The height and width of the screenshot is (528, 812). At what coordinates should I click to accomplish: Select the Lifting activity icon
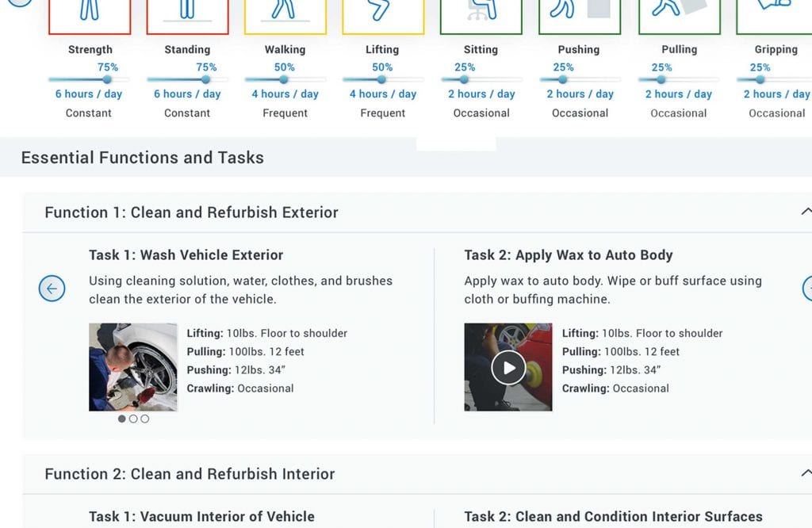[383, 17]
